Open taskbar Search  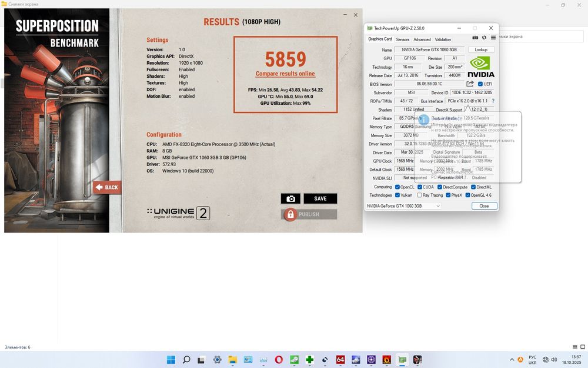coord(186,359)
